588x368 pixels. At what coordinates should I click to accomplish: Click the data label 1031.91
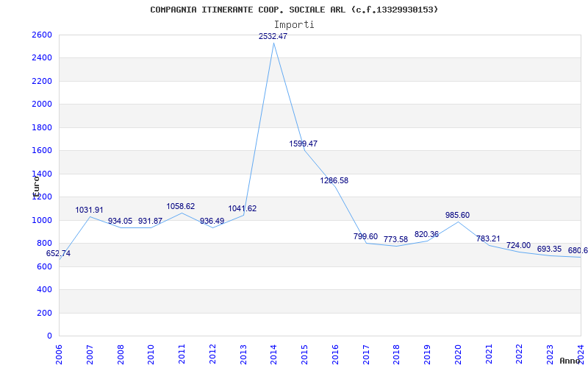[89, 210]
